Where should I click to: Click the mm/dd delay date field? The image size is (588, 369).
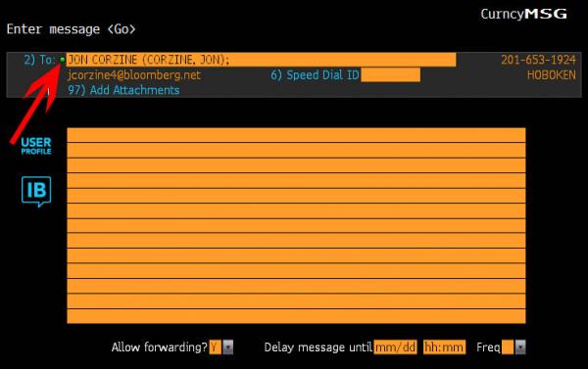coord(395,347)
